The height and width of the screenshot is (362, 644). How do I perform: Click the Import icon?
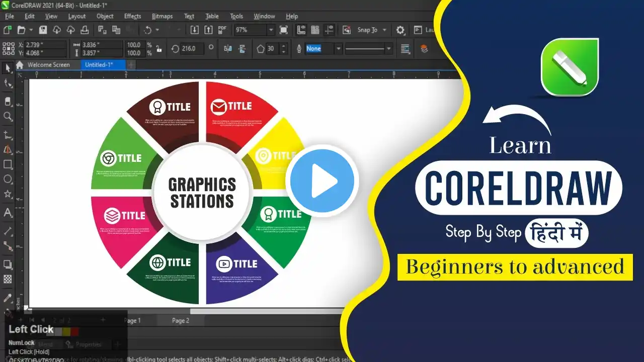[x=195, y=30]
